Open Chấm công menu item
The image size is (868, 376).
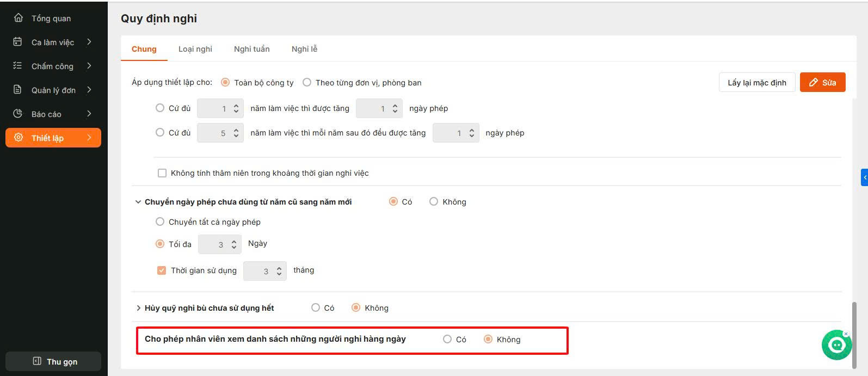(x=52, y=66)
